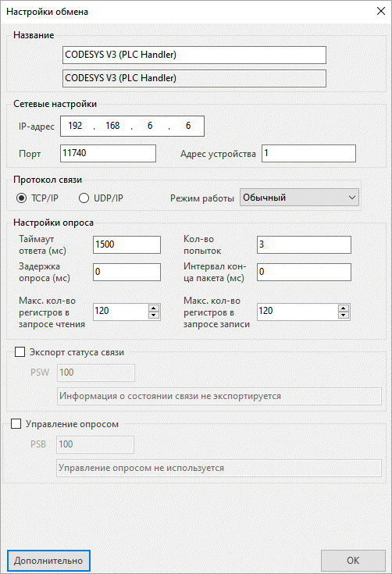Increase max registers in read request
Viewport: 392px width, 574px height.
[154, 308]
